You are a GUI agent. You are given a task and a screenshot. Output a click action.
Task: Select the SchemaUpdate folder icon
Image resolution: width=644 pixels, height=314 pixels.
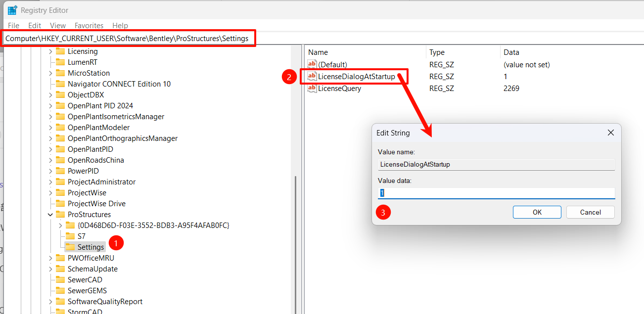pos(60,269)
